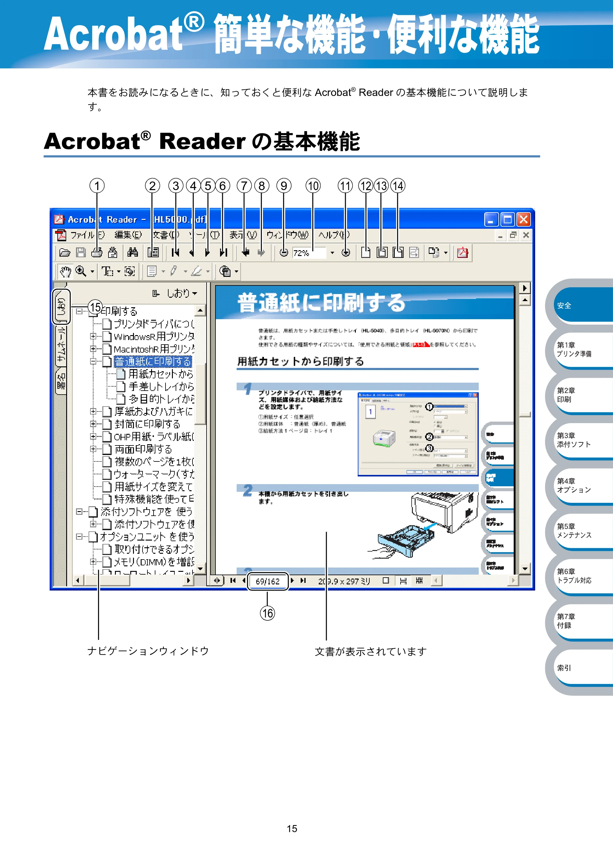The image size is (613, 868).
Task: Select the Text Select tool
Action: click(107, 271)
